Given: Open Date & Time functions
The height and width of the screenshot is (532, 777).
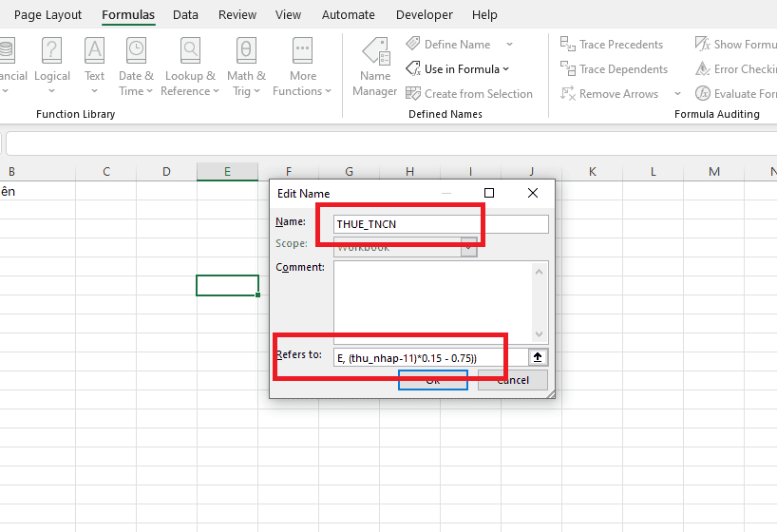Looking at the screenshot, I should pos(136,66).
